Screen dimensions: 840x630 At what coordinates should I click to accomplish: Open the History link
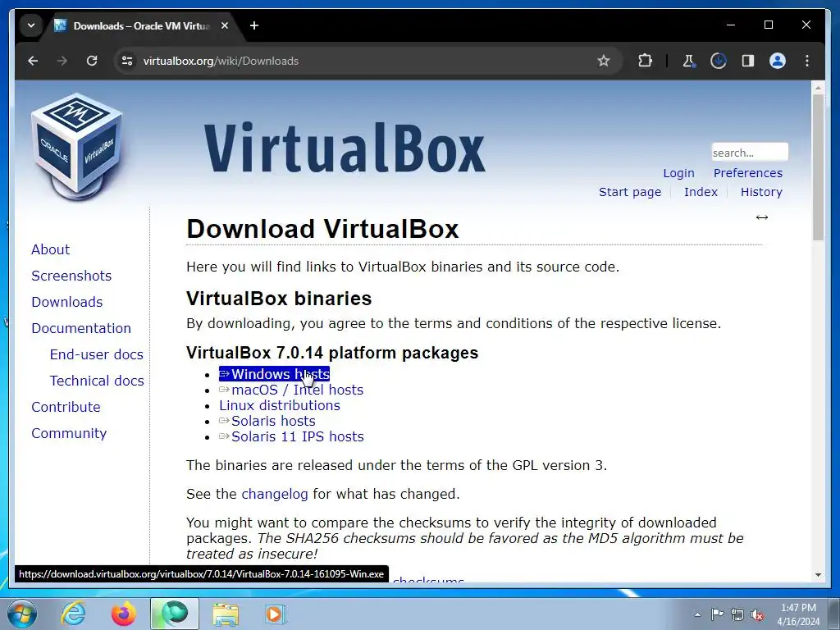click(761, 192)
